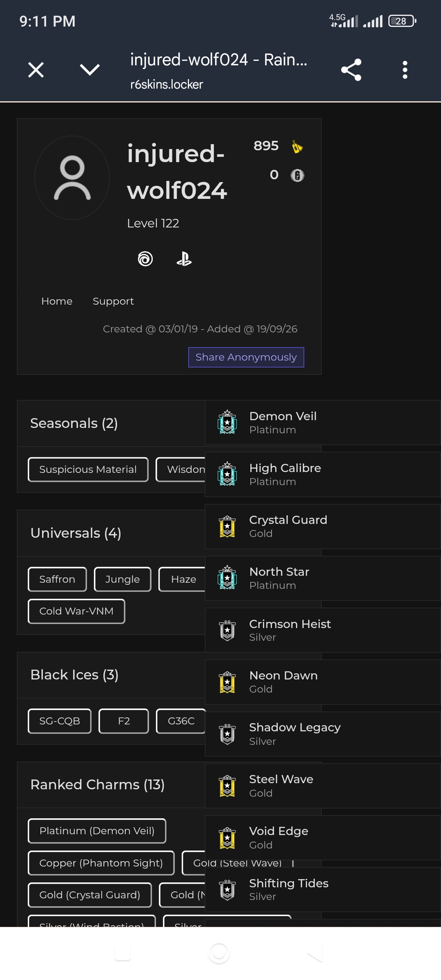This screenshot has width=441, height=980.
Task: Close the browser custom tab
Action: click(x=36, y=70)
